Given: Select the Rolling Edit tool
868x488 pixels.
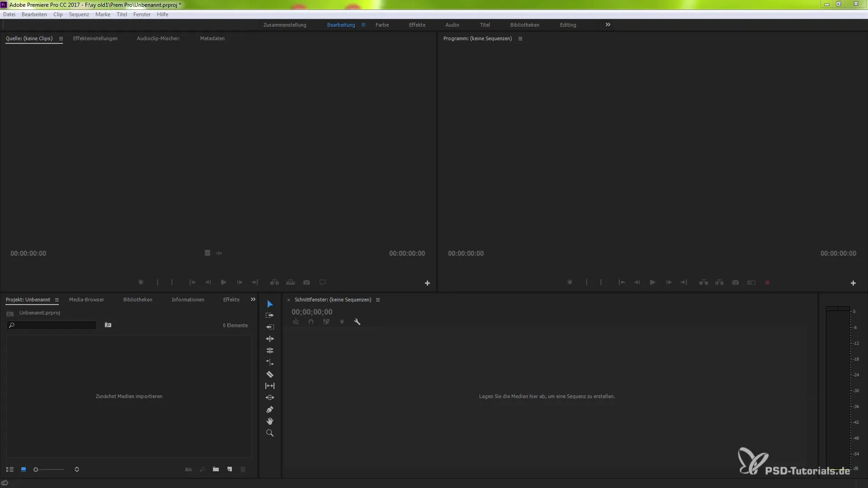Looking at the screenshot, I should click(x=270, y=351).
